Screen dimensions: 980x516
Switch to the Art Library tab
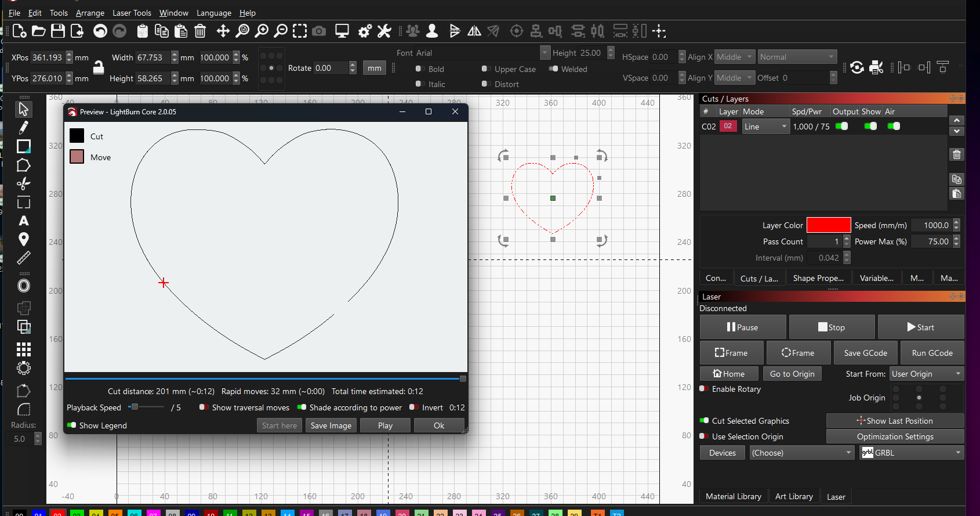point(793,496)
